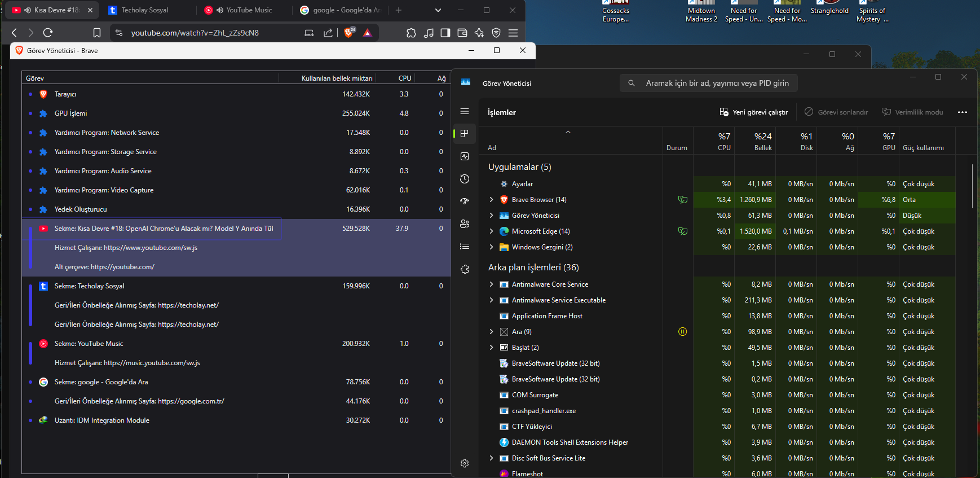Reload the YouTube page in Brave
Viewport: 980px width, 478px height.
coord(48,33)
